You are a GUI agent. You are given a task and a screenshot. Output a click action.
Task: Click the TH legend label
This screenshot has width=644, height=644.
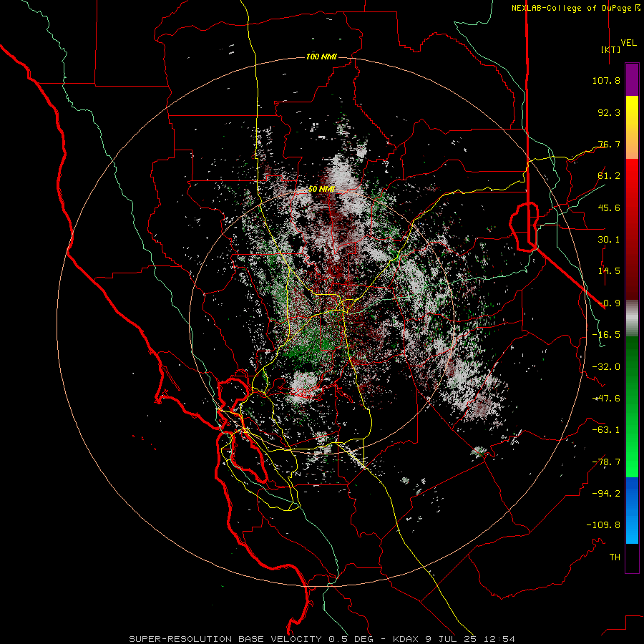click(615, 557)
